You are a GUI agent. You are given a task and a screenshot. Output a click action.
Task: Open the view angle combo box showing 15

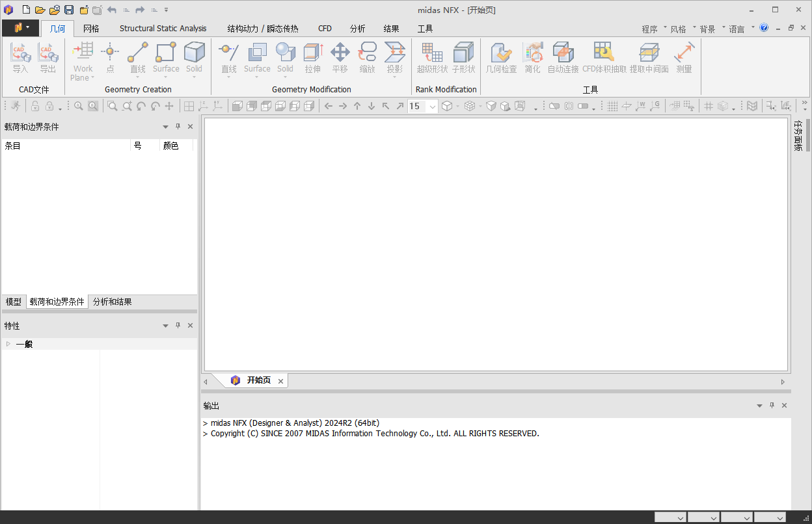[x=432, y=106]
